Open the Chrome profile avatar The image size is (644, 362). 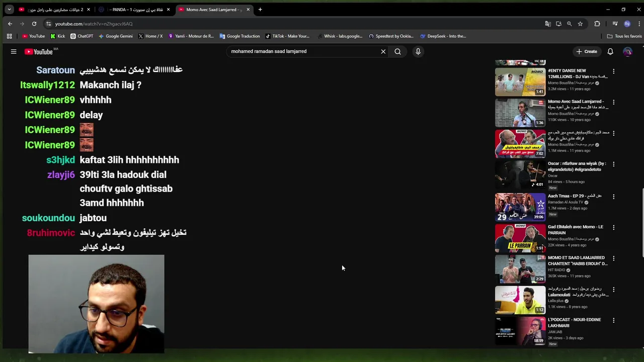coord(627,24)
